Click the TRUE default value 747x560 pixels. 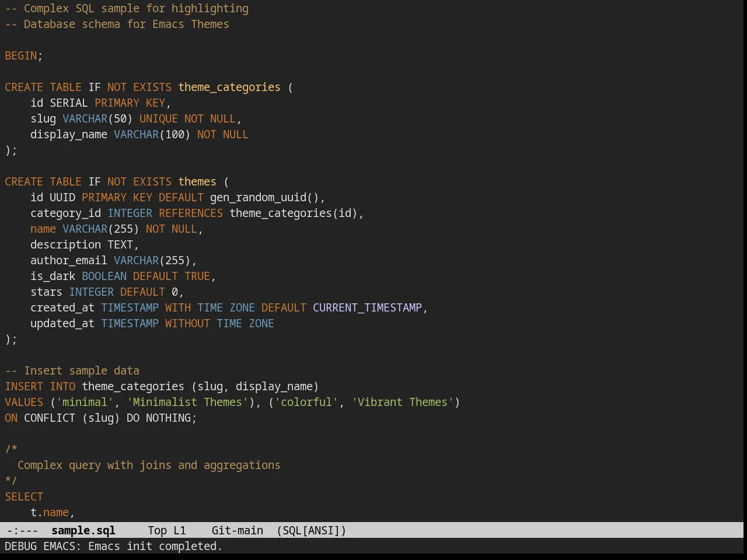(x=197, y=276)
